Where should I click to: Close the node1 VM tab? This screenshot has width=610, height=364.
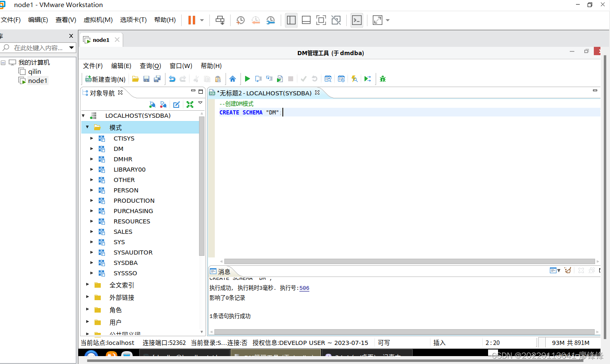[117, 40]
